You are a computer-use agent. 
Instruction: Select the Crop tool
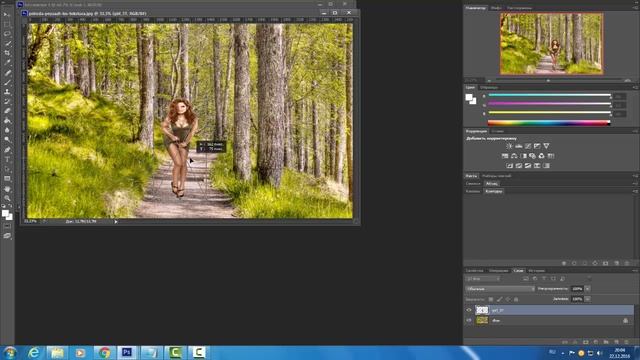click(7, 53)
